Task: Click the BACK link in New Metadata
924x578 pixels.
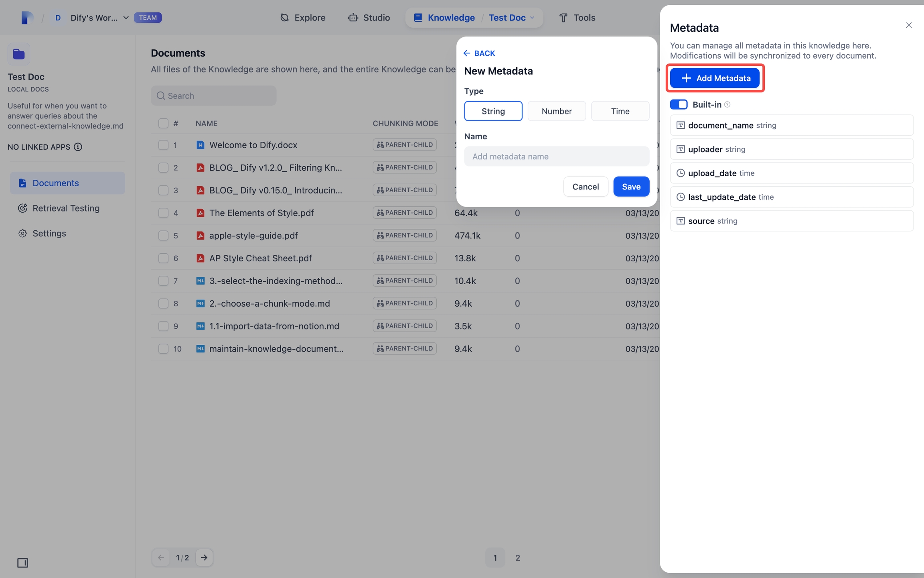Action: [479, 53]
